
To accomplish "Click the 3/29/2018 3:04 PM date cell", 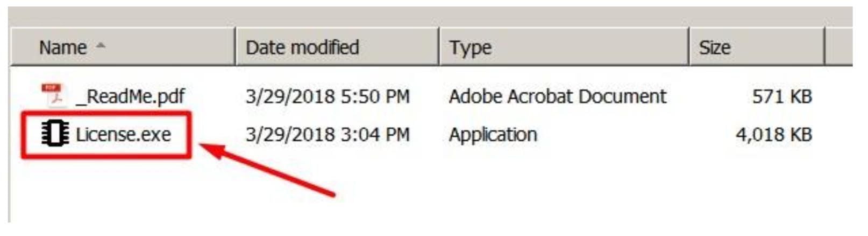I will click(x=328, y=134).
